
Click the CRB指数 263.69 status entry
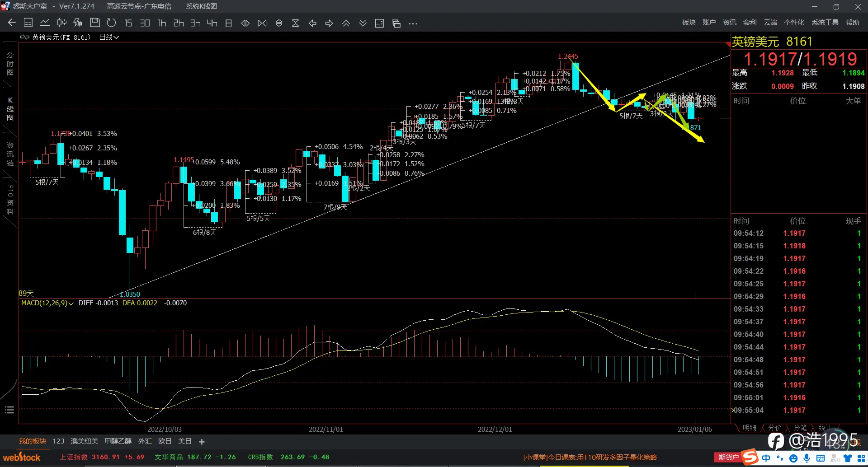pyautogui.click(x=288, y=457)
